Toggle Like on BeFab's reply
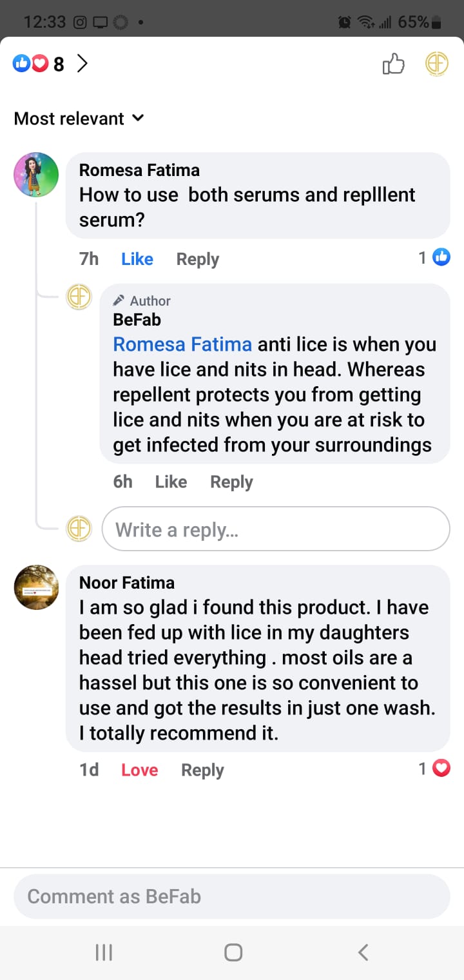The width and height of the screenshot is (464, 980). pyautogui.click(x=170, y=482)
